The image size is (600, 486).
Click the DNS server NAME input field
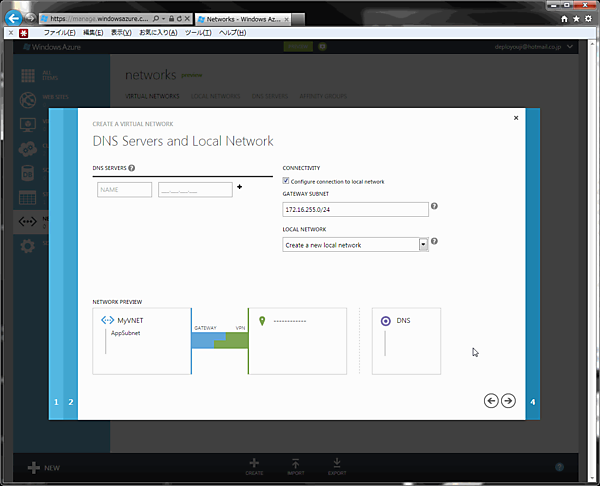(125, 189)
